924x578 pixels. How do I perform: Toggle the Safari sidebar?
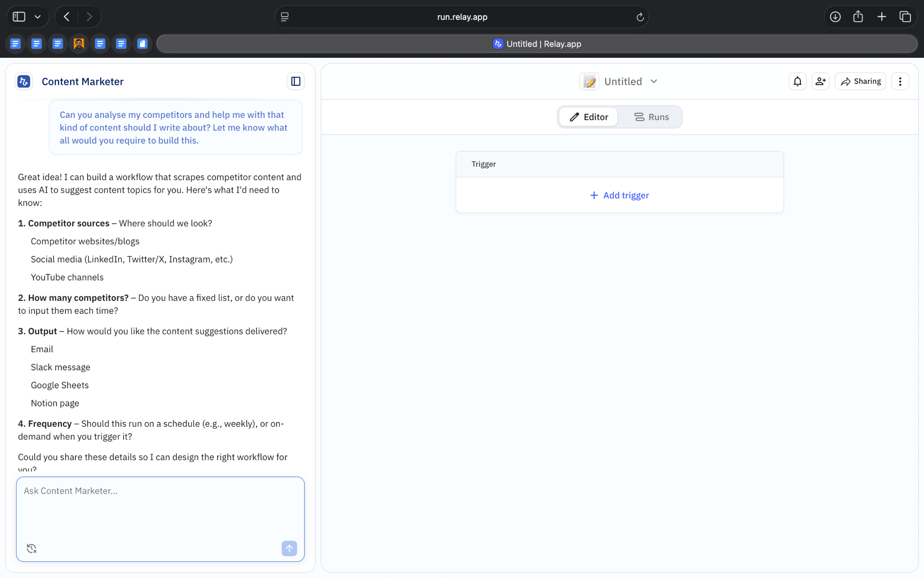(19, 17)
